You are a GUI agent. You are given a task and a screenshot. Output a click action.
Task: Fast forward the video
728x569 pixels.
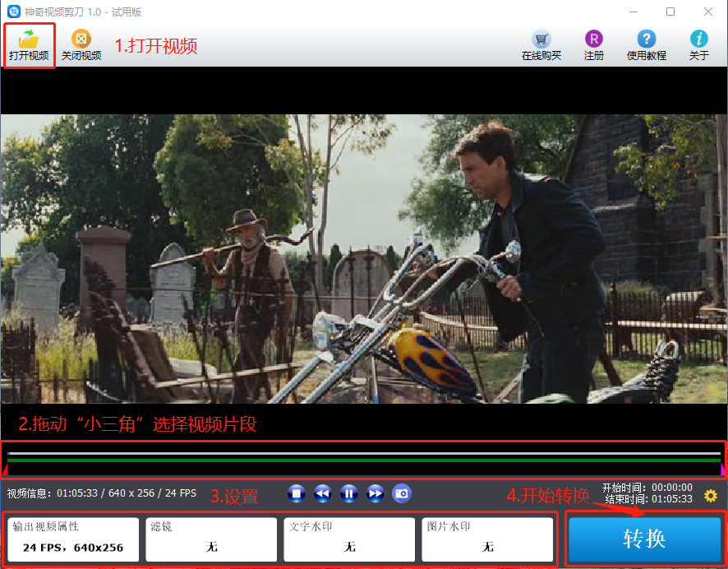point(376,493)
